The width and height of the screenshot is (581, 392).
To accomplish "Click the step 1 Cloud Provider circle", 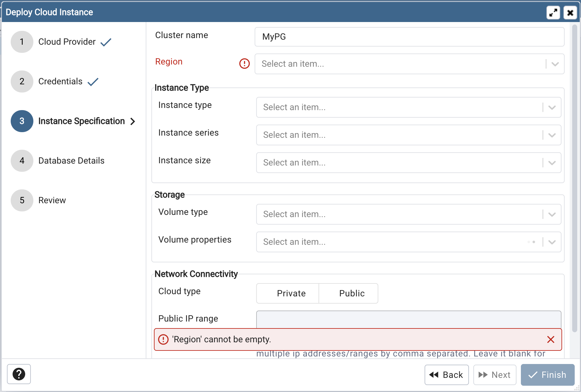I will click(22, 42).
